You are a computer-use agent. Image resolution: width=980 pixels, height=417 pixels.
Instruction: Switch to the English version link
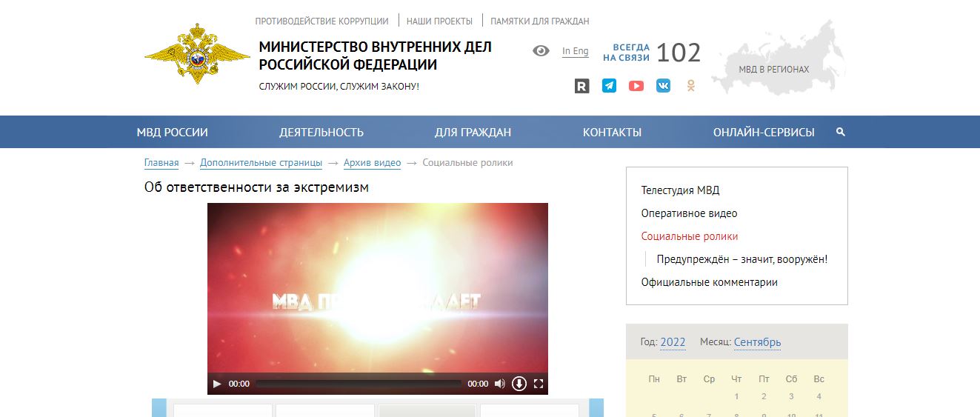(575, 51)
